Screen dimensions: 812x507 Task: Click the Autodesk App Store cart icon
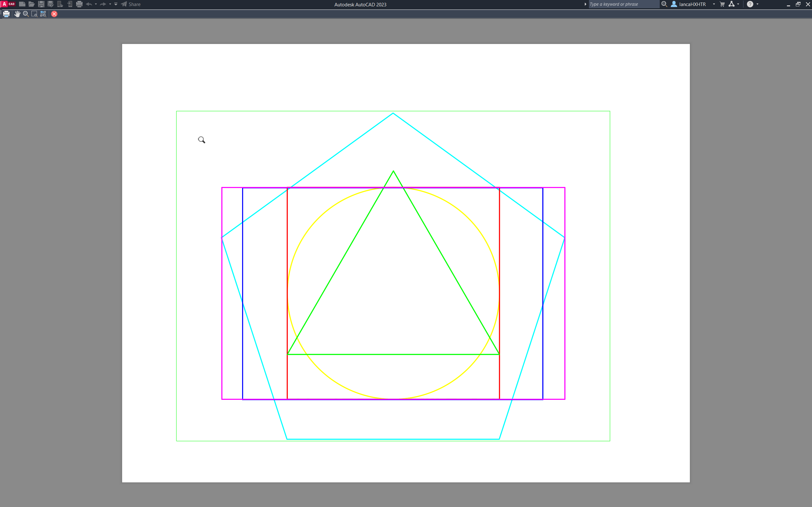(x=722, y=4)
